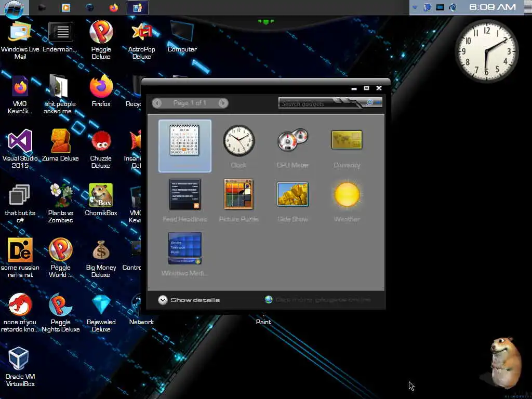Select the Firefox desktop shortcut

pos(101,91)
